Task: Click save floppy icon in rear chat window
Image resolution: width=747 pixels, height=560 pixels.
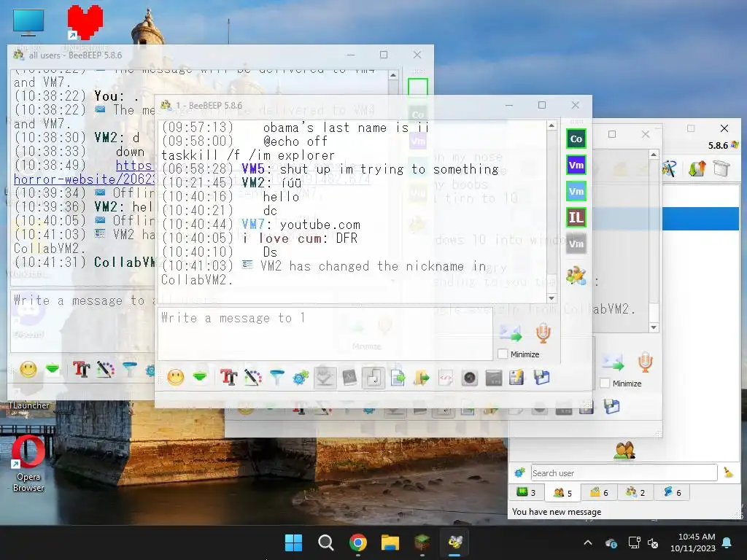Action: 612,406
